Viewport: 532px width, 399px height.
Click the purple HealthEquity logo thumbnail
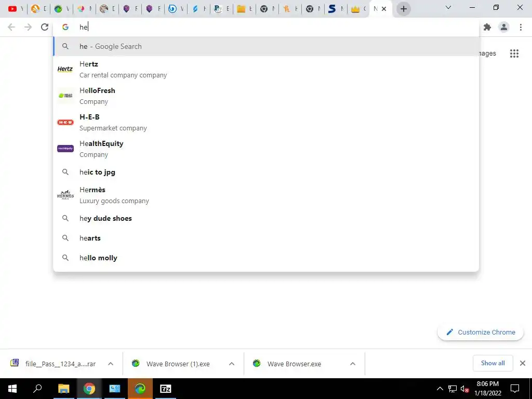pyautogui.click(x=65, y=148)
